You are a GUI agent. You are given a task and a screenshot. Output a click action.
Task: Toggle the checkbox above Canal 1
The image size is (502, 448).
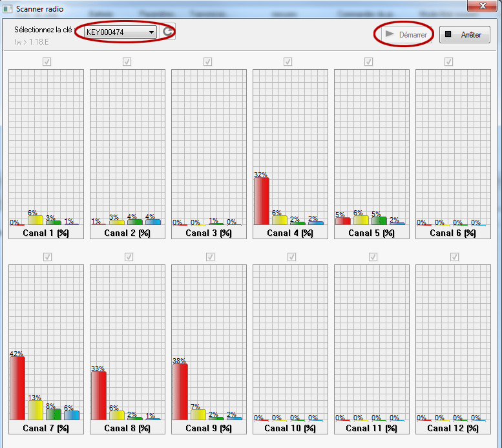click(x=47, y=62)
